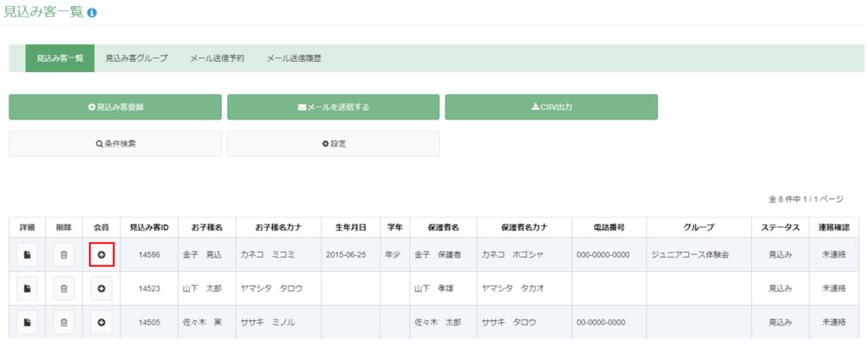Screen dimensions: 868x350
Task: Delete prospect 14586 using trash icon
Action: pos(64,255)
